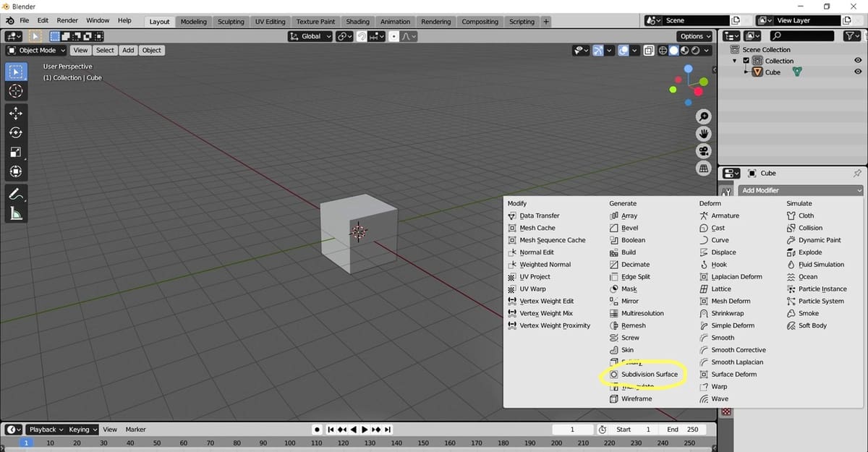Click the Cube mesh data icon
The height and width of the screenshot is (452, 868).
tap(796, 72)
